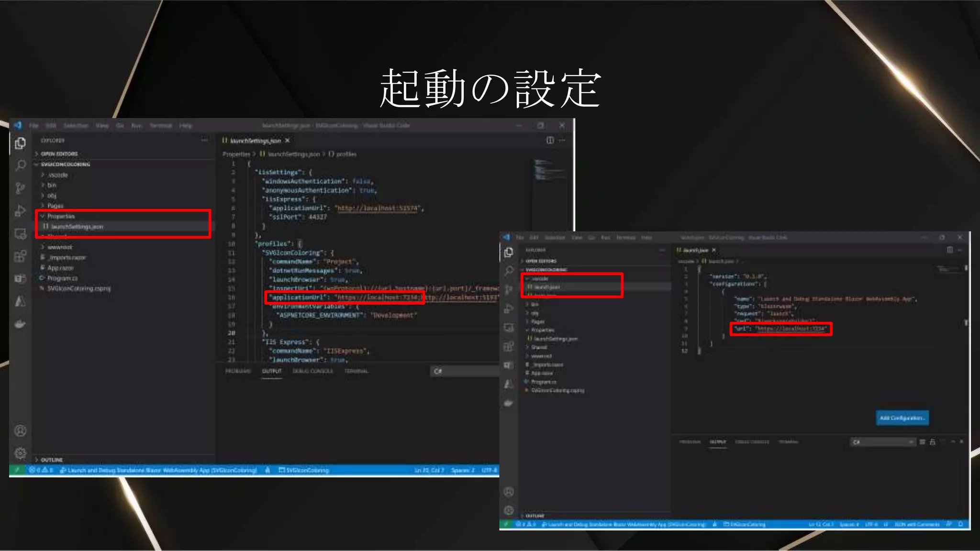
Task: Open Azure view in launchSettings.json window
Action: pyautogui.click(x=20, y=301)
